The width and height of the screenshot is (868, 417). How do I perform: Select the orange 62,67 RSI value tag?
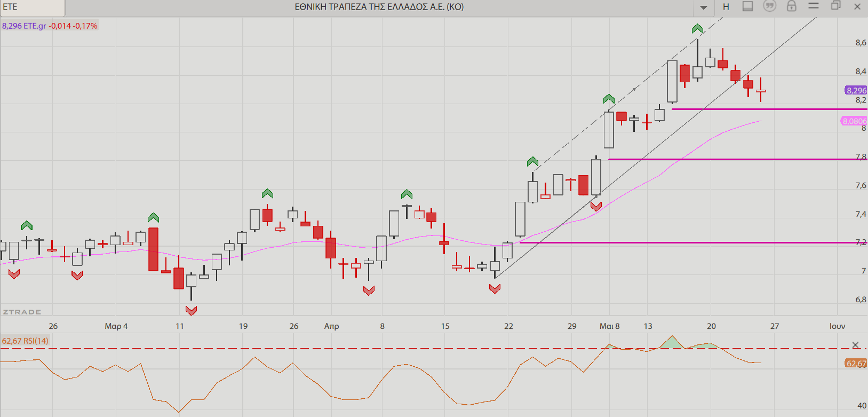(856, 364)
